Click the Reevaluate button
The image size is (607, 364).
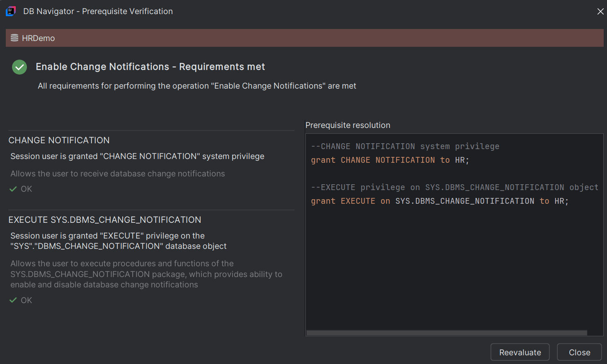[520, 352]
